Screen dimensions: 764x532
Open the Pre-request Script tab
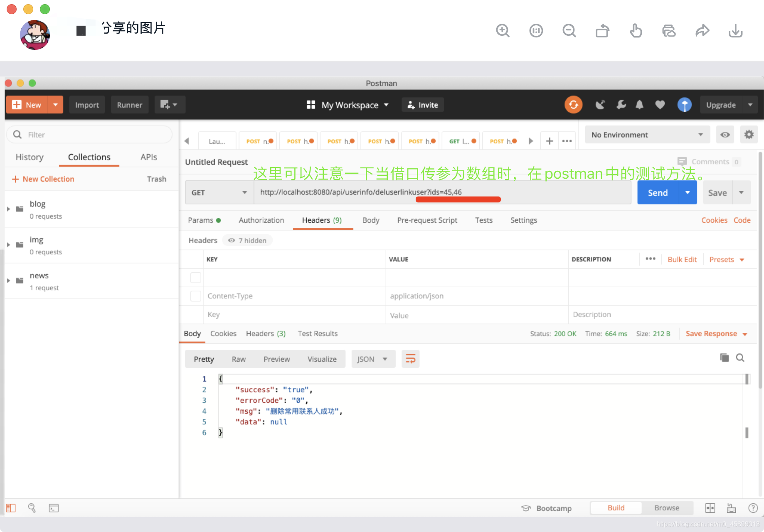pos(427,220)
